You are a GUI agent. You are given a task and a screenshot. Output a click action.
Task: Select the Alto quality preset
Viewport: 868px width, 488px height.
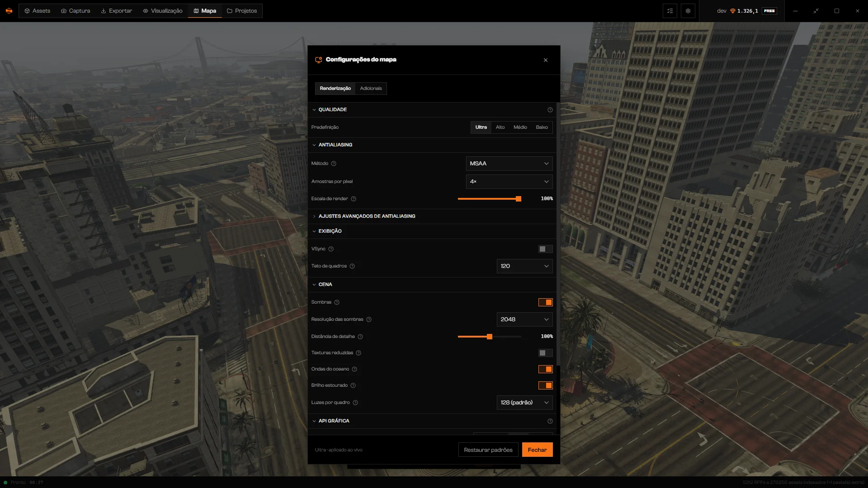[500, 127]
